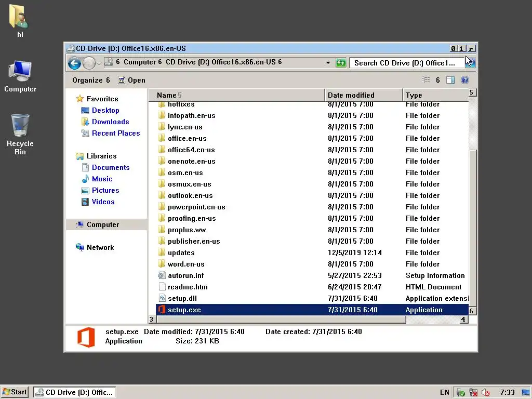Open Downloads in Favorites
Screen dimensions: 532x399
[105, 122]
